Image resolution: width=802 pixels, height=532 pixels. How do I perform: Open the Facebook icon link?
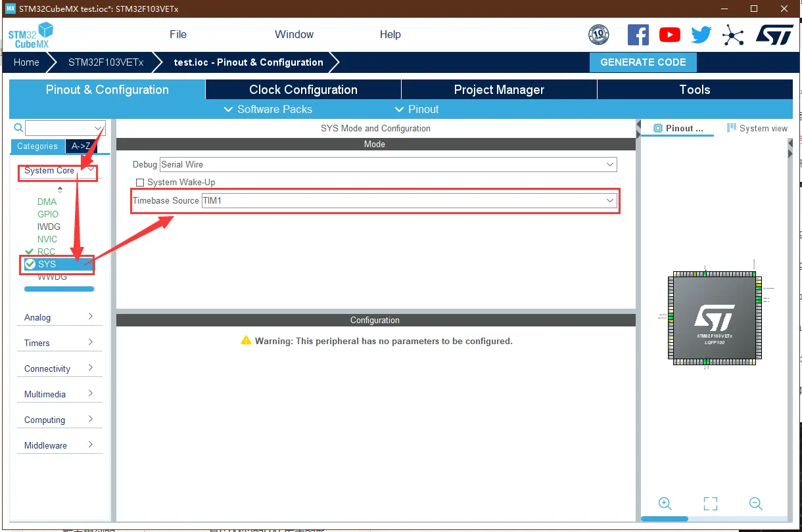638,35
